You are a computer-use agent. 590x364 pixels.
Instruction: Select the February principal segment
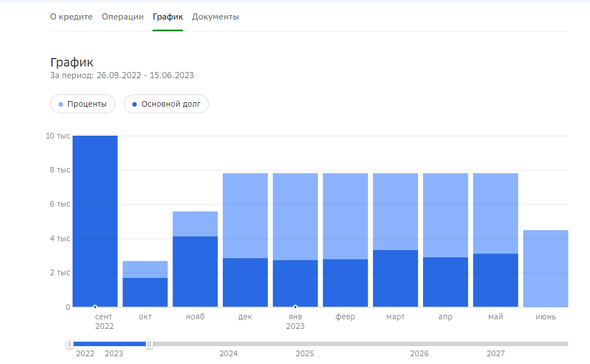point(346,283)
